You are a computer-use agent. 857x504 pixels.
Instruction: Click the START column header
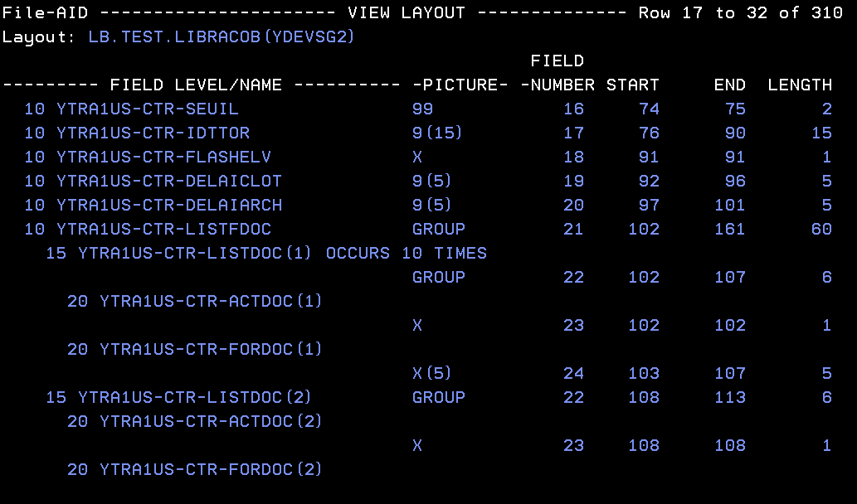tap(632, 85)
